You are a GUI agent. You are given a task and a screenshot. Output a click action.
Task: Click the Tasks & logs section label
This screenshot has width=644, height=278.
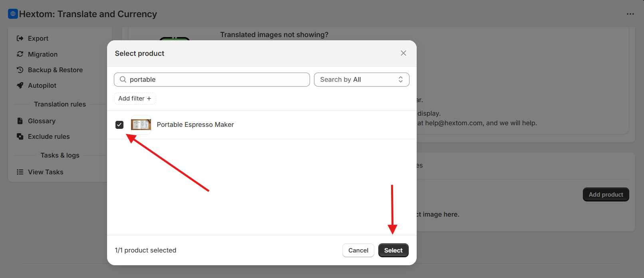click(x=60, y=155)
